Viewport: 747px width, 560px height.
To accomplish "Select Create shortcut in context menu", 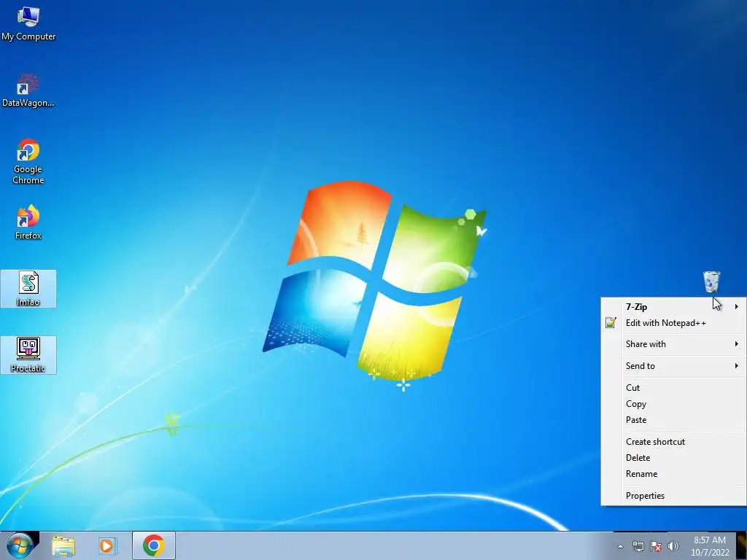I will click(673, 442).
